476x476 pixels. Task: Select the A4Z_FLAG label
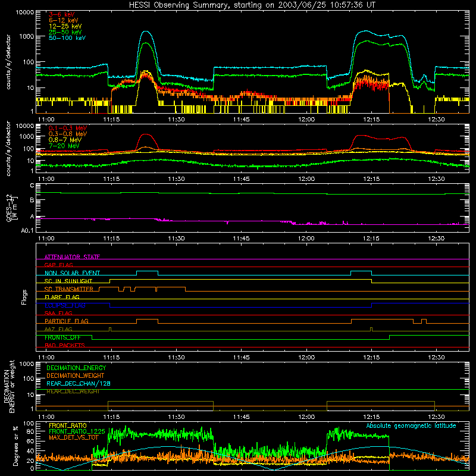[58, 329]
